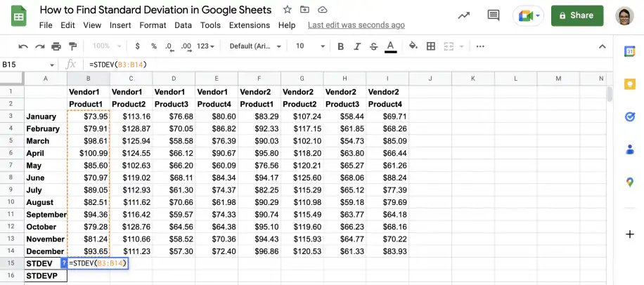Click the cell with $100.99
Screen dimensions: 644x285
pos(89,153)
